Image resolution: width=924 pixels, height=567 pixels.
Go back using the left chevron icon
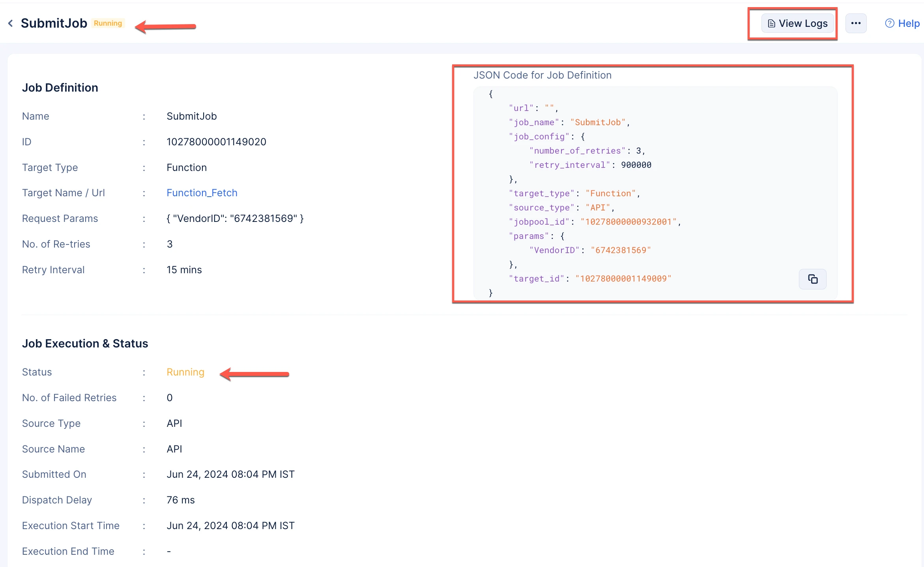point(11,24)
